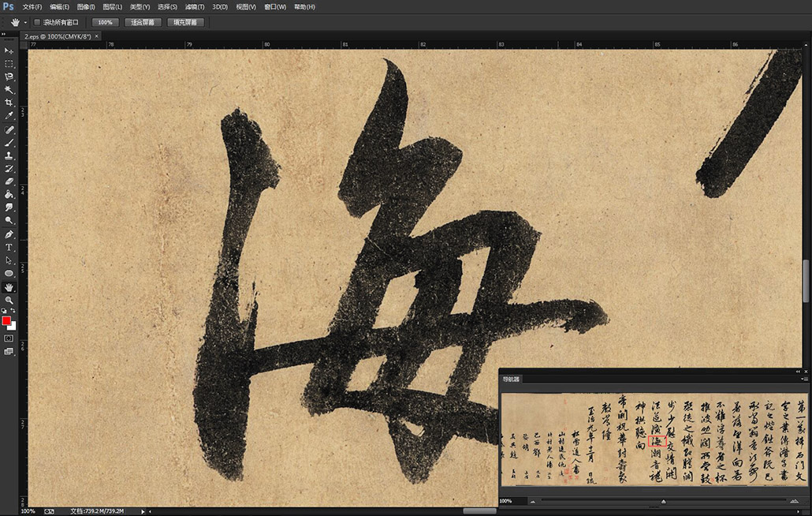Select the Lasso tool
The width and height of the screenshot is (812, 516).
(x=9, y=77)
